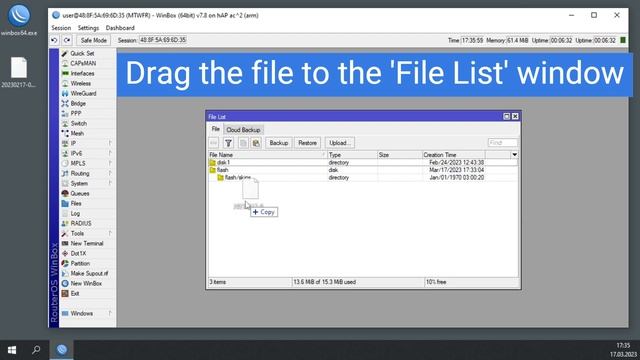Viewport: 640px width, 360px height.
Task: Open the Bridge section
Action: pyautogui.click(x=78, y=103)
